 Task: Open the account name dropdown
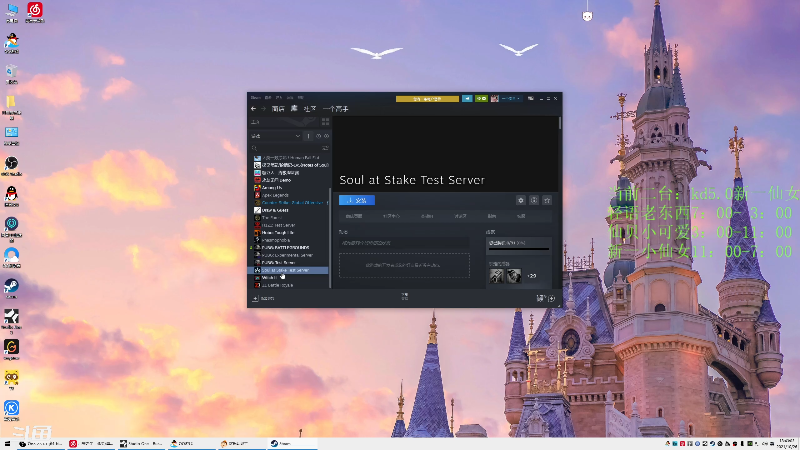[x=511, y=98]
